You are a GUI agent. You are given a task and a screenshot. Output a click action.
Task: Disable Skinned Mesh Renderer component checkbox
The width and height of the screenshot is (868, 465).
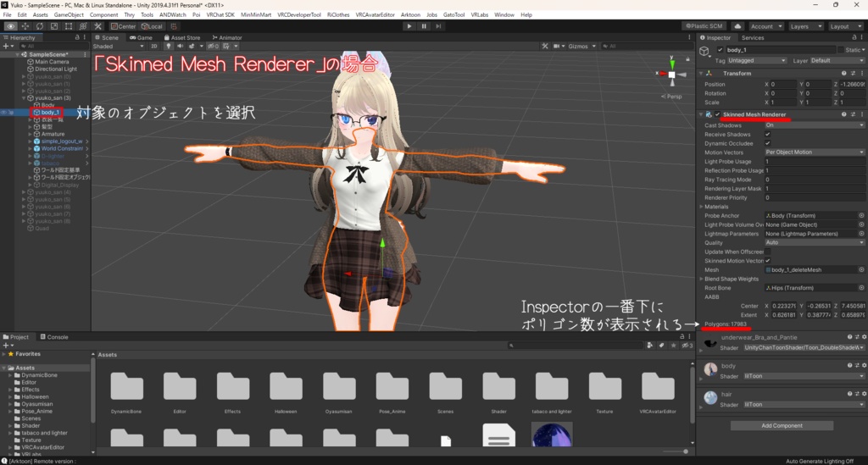pos(717,114)
